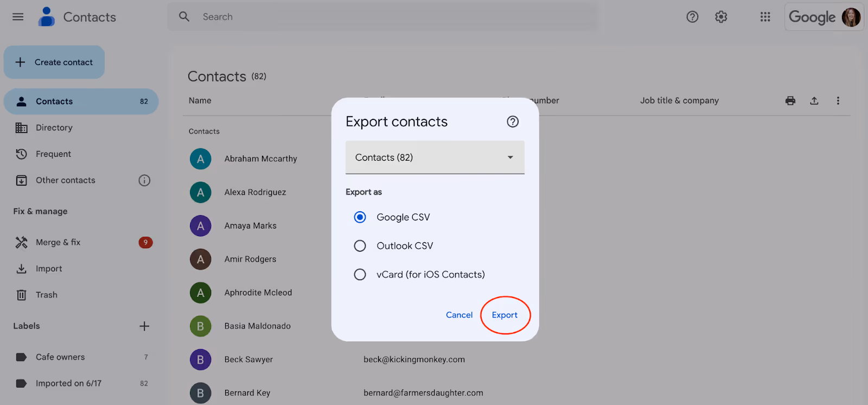Click the name Aphrodite Mcleod
The image size is (868, 405).
(x=258, y=293)
